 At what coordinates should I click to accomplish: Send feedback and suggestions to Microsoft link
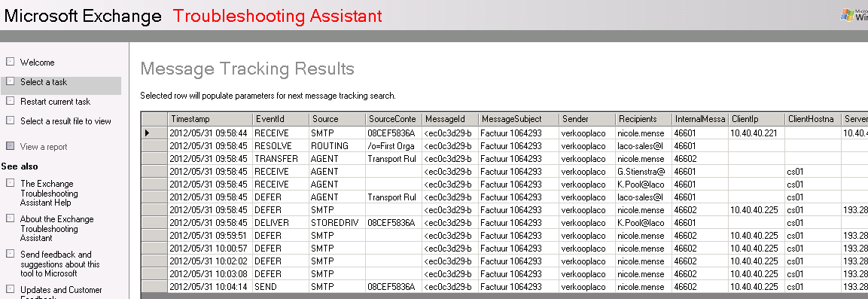pos(59,264)
